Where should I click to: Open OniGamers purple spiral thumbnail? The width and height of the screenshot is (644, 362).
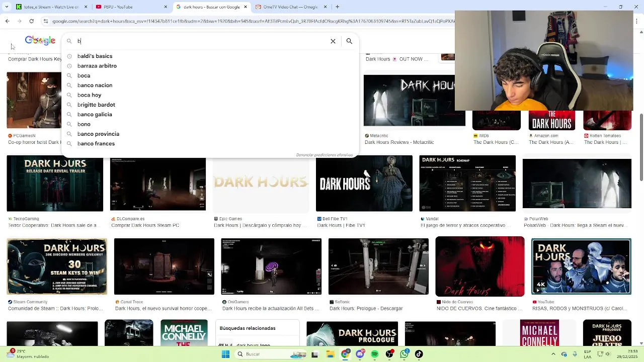pyautogui.click(x=271, y=266)
